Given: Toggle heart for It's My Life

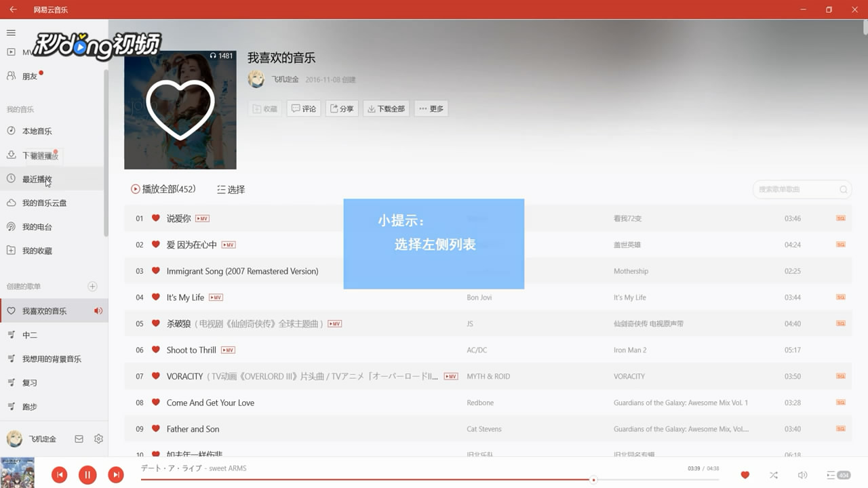Looking at the screenshot, I should click(x=155, y=297).
